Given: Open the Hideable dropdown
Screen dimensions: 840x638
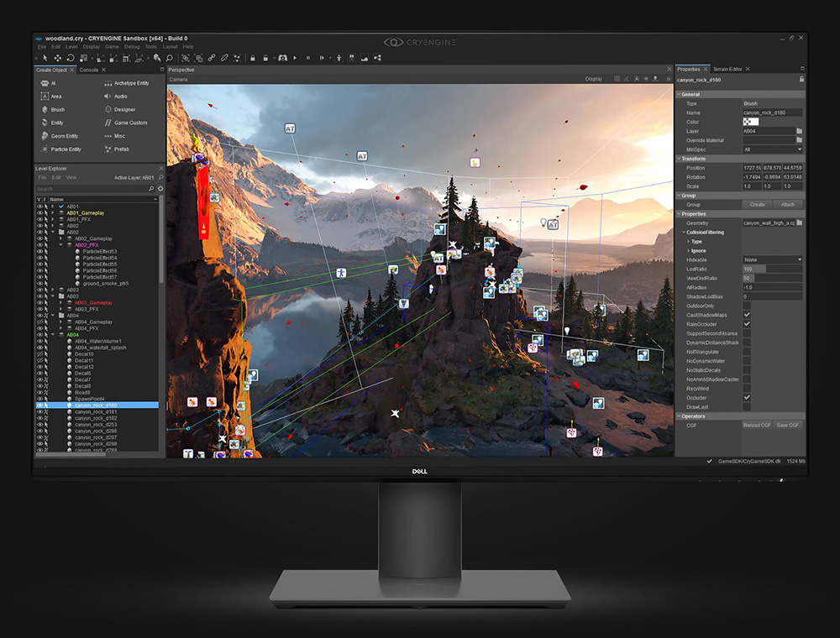Looking at the screenshot, I should tap(773, 259).
